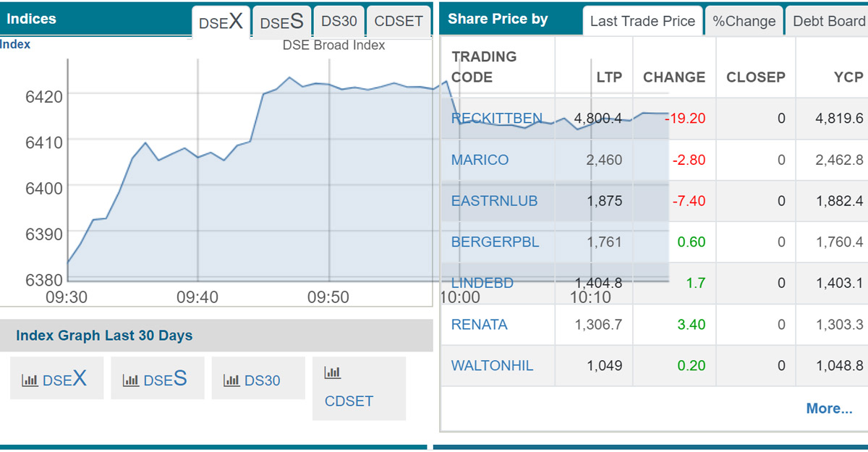
Task: Click the More... link below the table
Action: pyautogui.click(x=829, y=409)
